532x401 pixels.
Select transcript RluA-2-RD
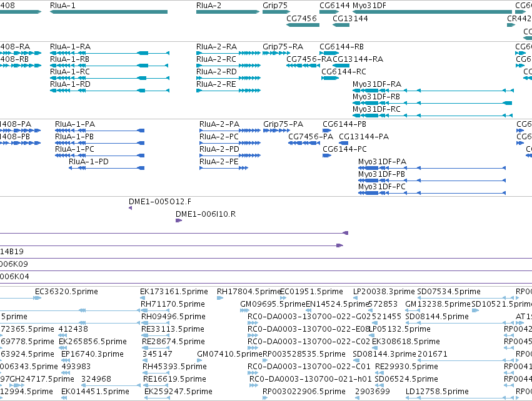point(216,72)
